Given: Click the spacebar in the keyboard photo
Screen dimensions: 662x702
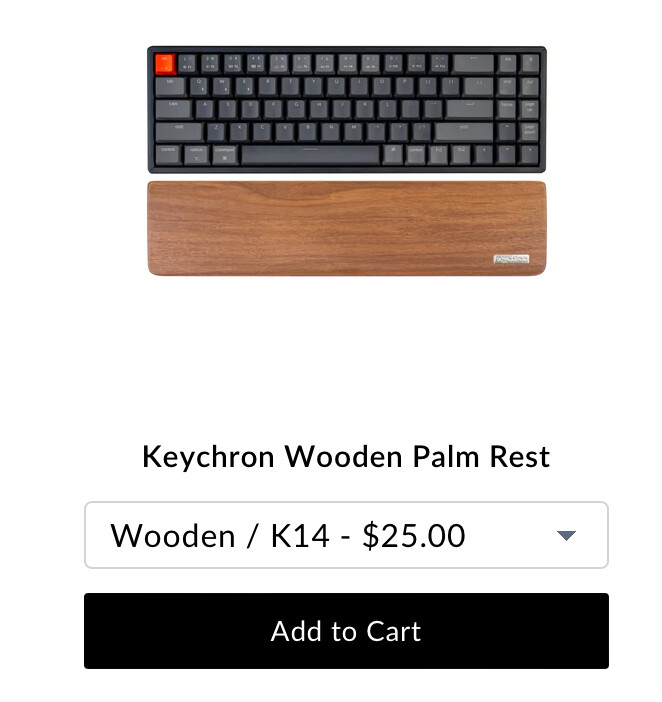Looking at the screenshot, I should pos(311,155).
